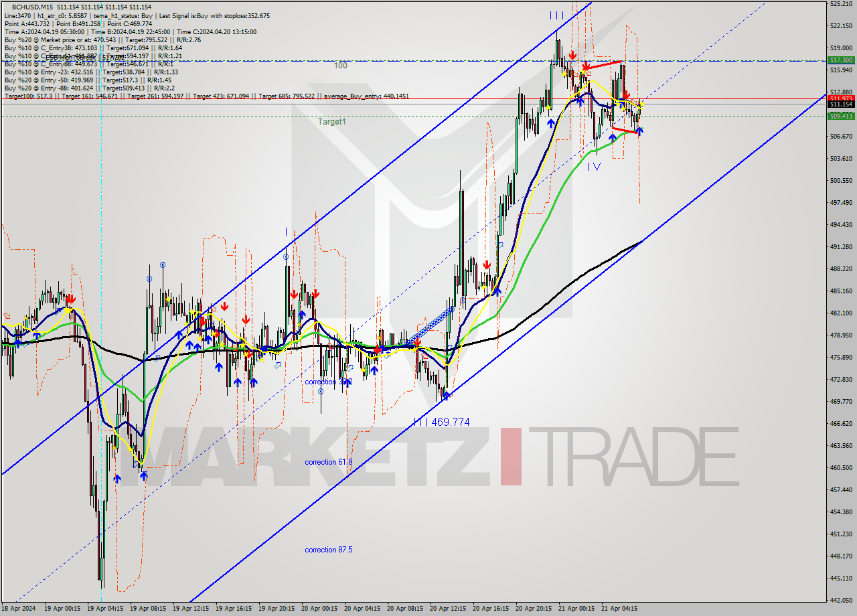The width and height of the screenshot is (857, 616).
Task: Click the 525.210 price axis label
Action: (x=840, y=4)
